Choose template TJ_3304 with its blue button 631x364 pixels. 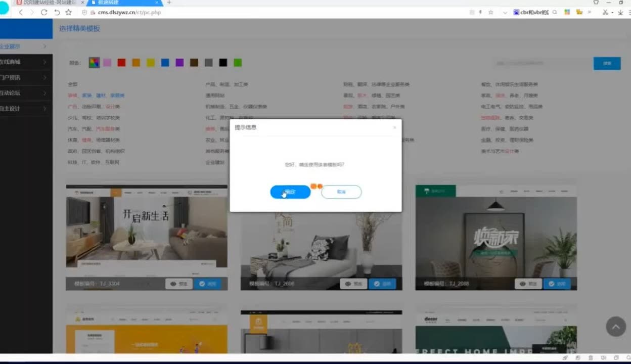click(x=207, y=284)
